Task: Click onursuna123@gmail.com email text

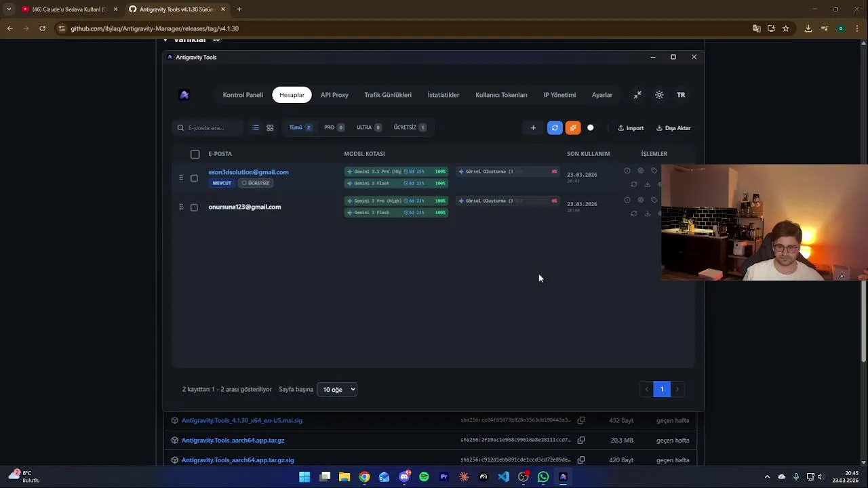Action: 245,207
